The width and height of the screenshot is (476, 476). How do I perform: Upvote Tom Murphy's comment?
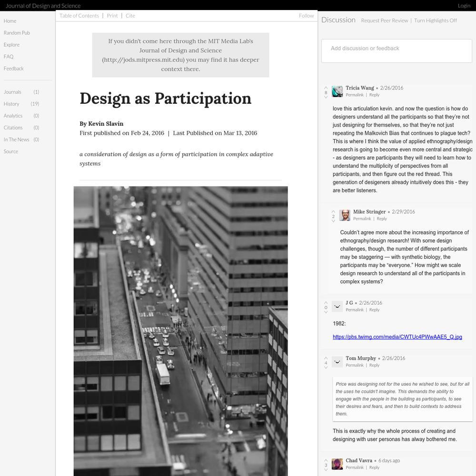326,358
